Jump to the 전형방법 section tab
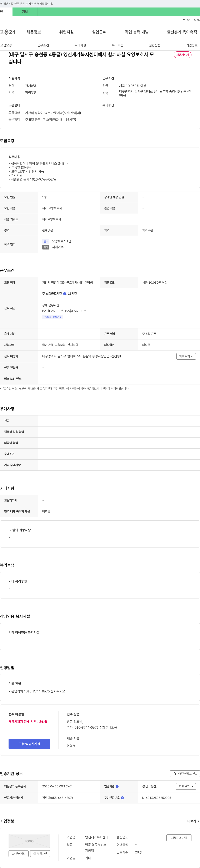The image size is (200, 868). [x=154, y=45]
